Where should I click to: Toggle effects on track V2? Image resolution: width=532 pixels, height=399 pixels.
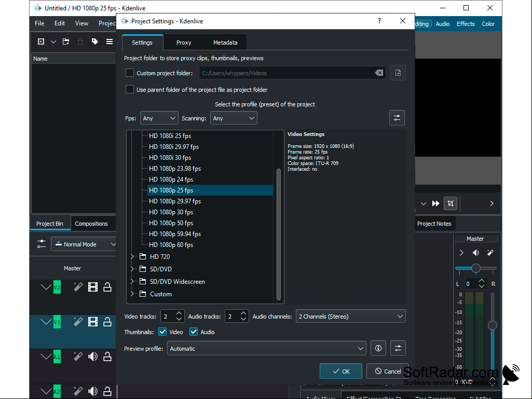point(78,287)
